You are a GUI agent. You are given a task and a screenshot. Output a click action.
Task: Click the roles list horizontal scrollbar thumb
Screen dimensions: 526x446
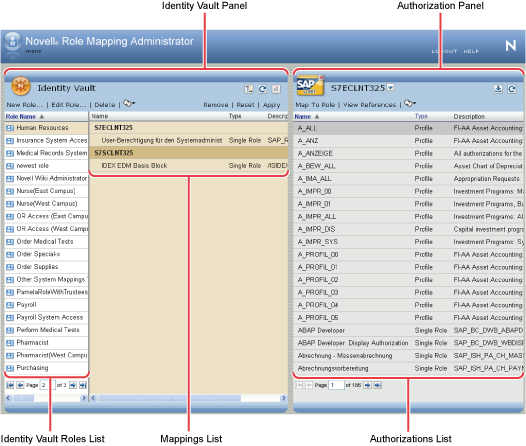point(23,398)
